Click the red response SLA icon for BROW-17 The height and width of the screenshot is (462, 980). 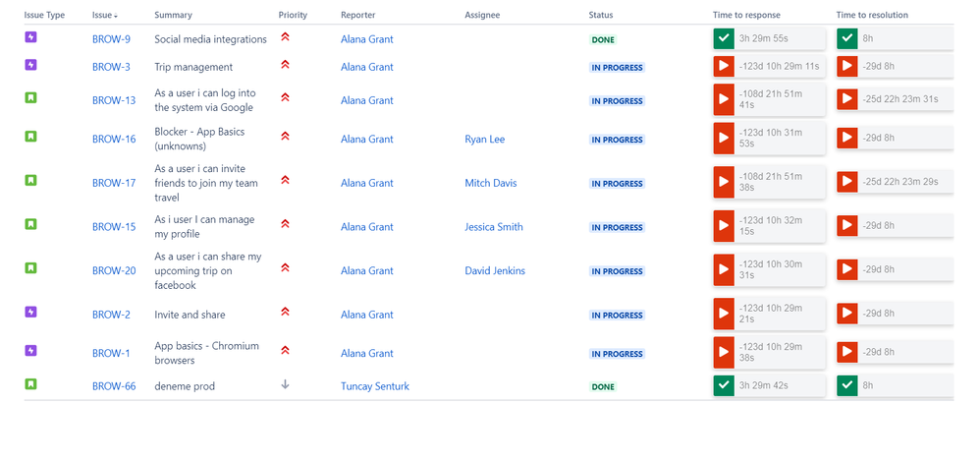tap(724, 182)
